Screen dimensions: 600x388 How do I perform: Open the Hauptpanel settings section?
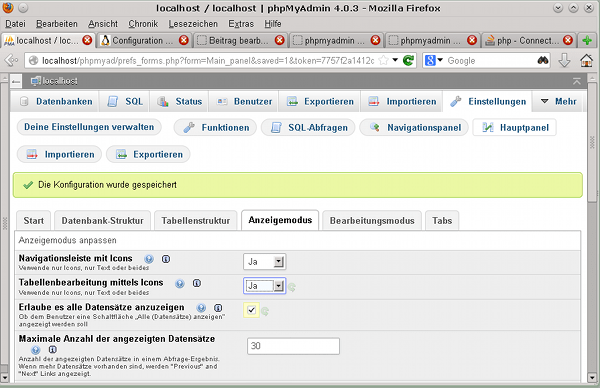[515, 127]
